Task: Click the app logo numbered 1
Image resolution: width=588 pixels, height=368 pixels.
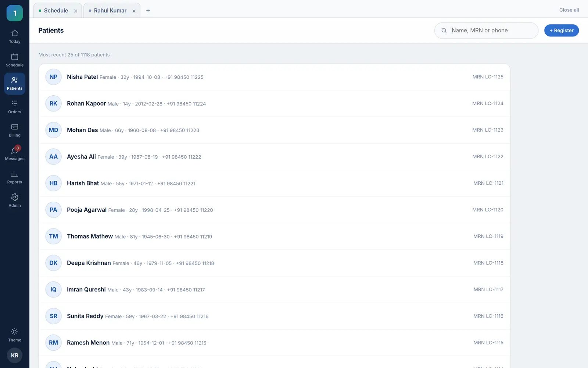Action: pos(15,13)
